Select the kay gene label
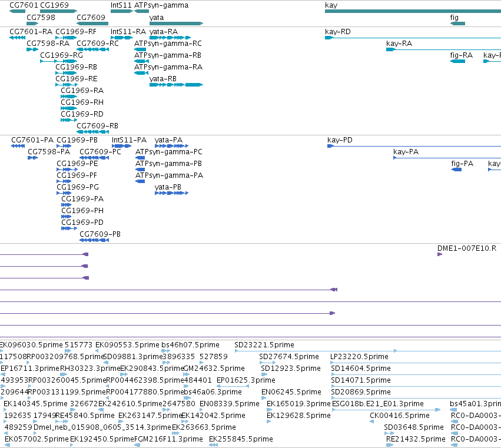This screenshot has height=448, width=501. 331,5
